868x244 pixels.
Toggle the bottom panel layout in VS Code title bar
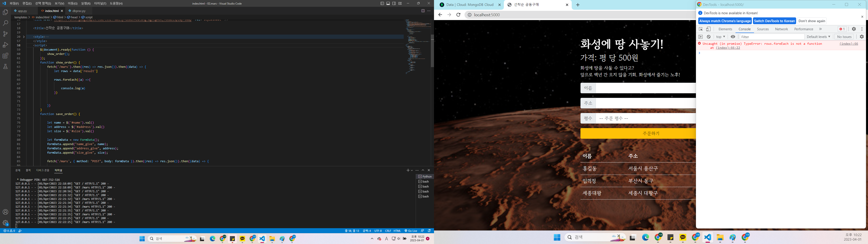388,3
